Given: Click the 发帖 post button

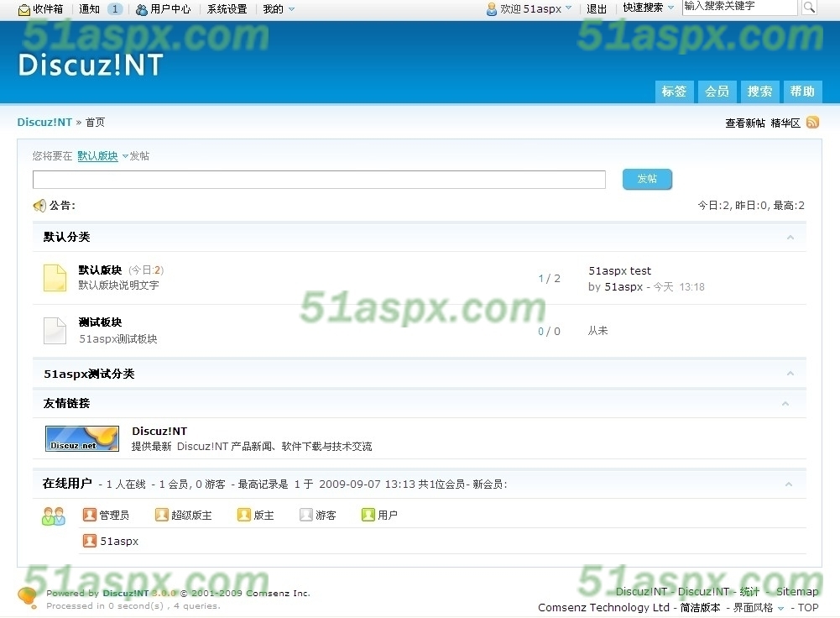Looking at the screenshot, I should (x=647, y=179).
